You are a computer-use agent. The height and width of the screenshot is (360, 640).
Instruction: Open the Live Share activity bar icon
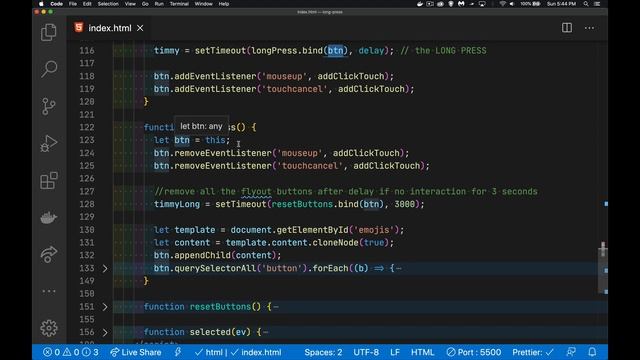[x=49, y=254]
